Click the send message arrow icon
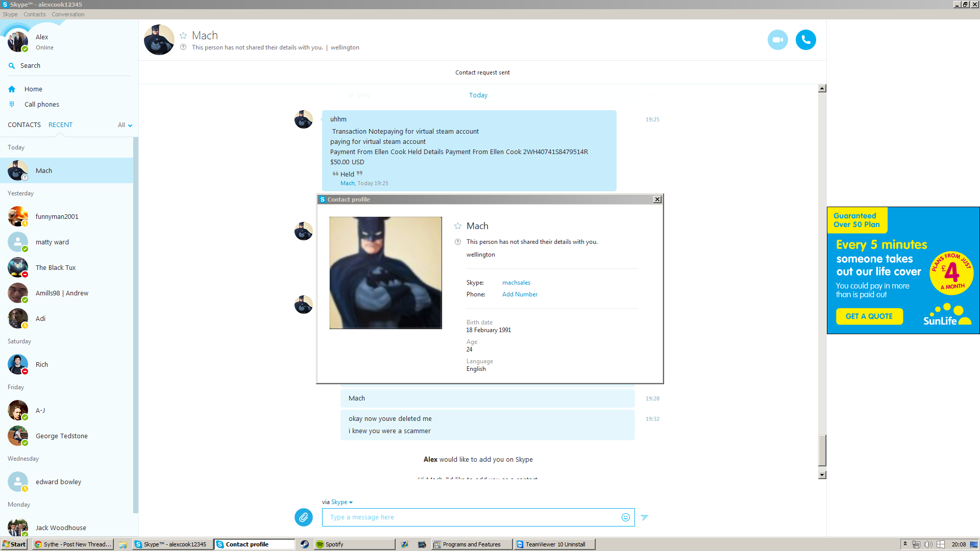This screenshot has width=980, height=551. pyautogui.click(x=645, y=517)
